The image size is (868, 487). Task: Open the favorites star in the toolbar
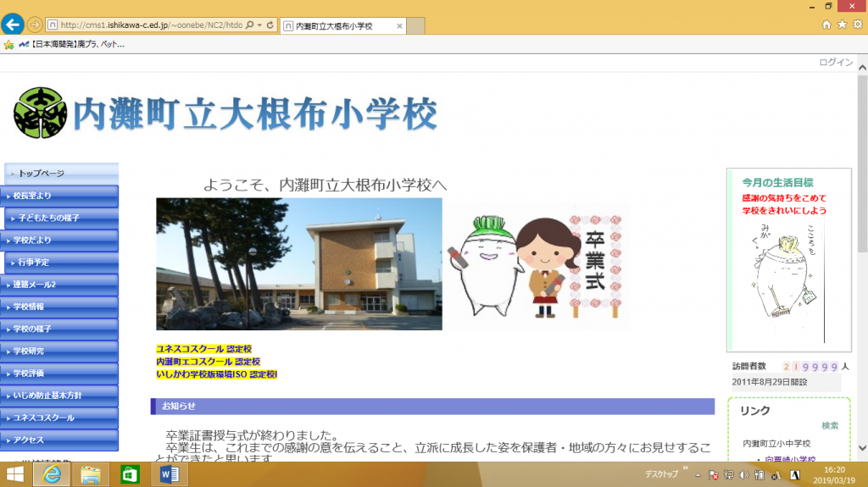point(842,25)
